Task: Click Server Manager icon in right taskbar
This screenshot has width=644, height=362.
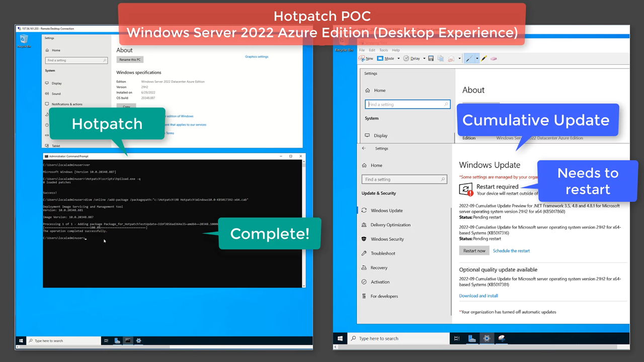Action: [x=472, y=338]
